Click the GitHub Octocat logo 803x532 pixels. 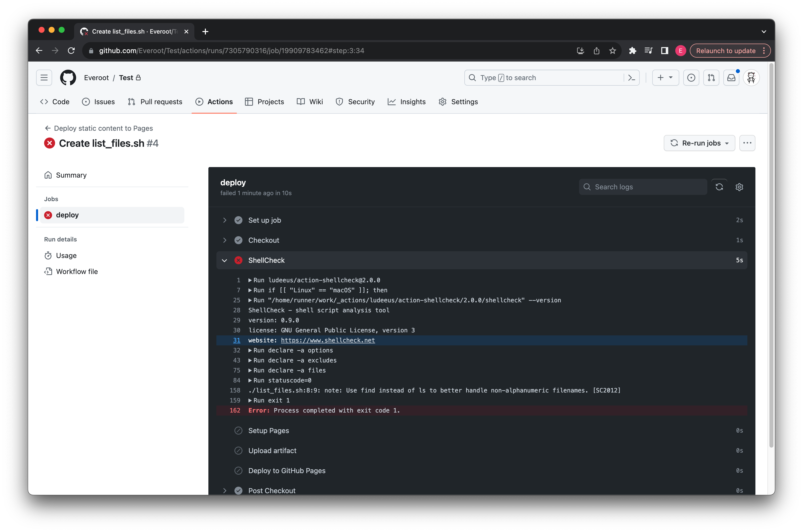click(x=68, y=78)
